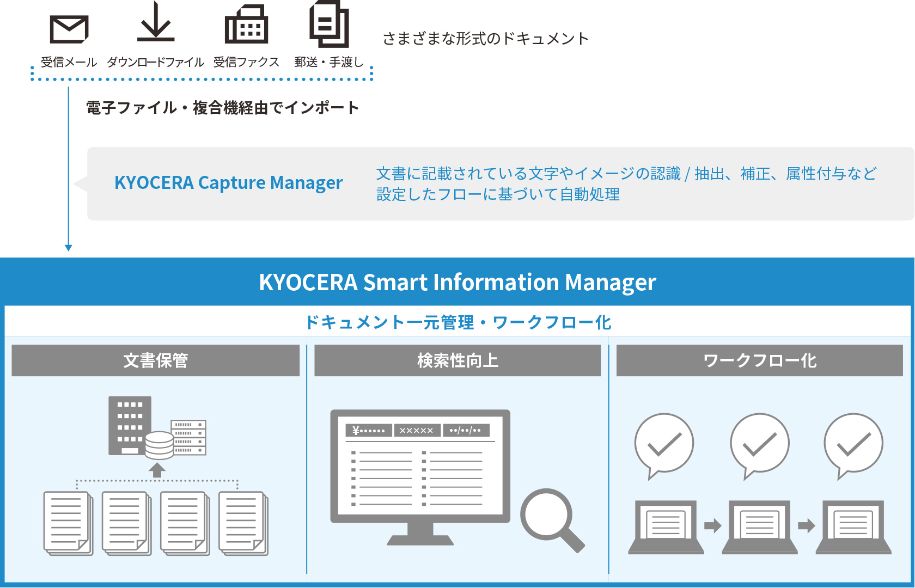The image size is (915, 588).
Task: Click the second document stack icon
Action: point(127,524)
